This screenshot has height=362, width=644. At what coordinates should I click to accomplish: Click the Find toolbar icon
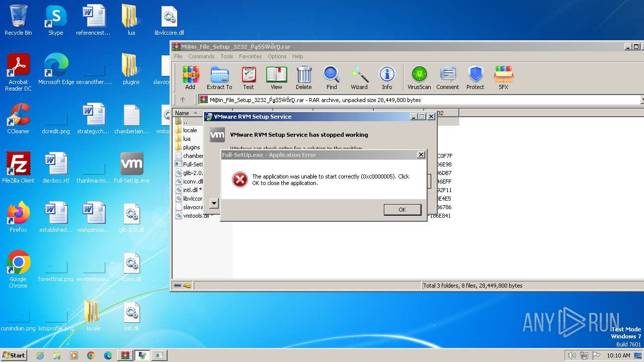(332, 78)
